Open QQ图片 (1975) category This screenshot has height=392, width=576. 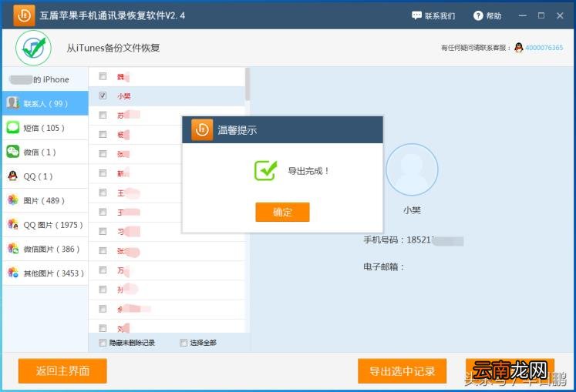tap(45, 225)
